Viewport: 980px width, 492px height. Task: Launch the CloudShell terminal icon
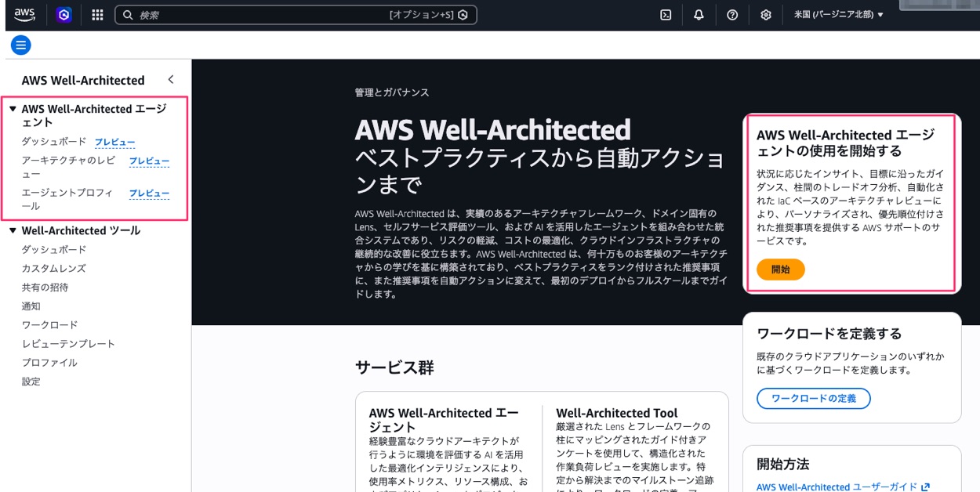click(666, 14)
